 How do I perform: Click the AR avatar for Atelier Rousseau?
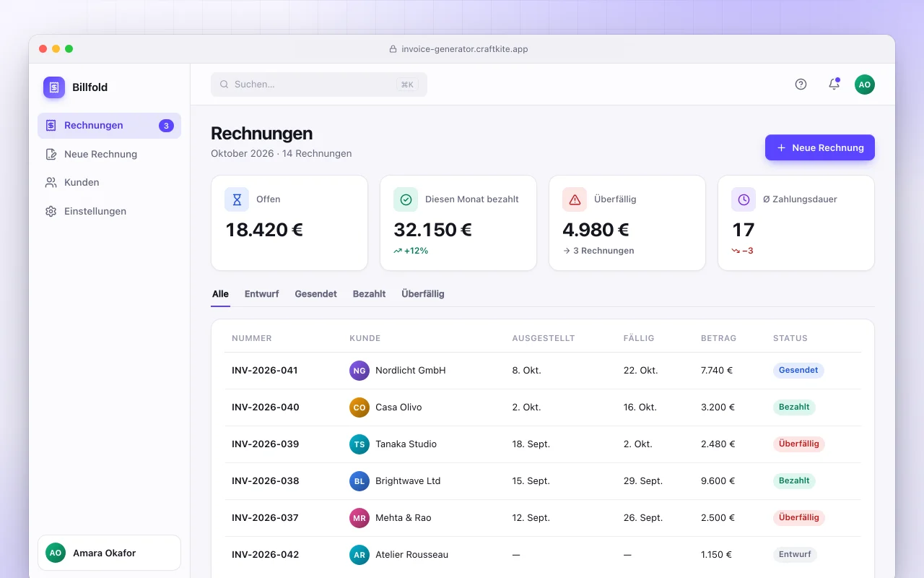point(359,555)
